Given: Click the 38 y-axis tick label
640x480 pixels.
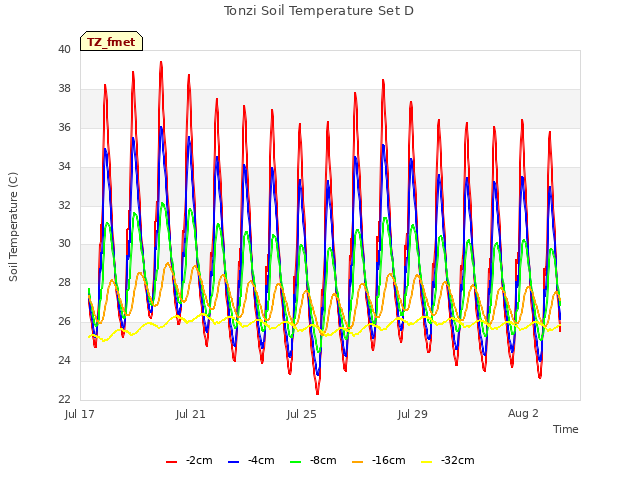Looking at the screenshot, I should pyautogui.click(x=64, y=89).
